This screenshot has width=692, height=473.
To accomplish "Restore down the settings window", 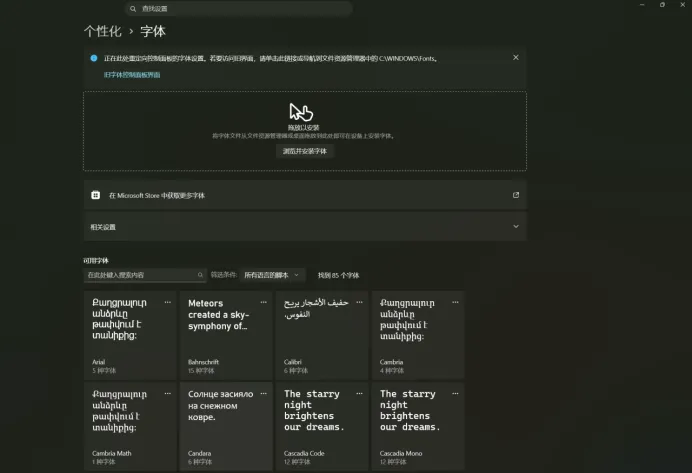I will [x=662, y=5].
